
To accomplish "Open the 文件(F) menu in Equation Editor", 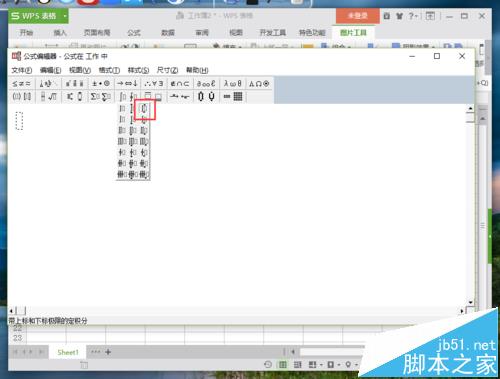I will (x=22, y=70).
